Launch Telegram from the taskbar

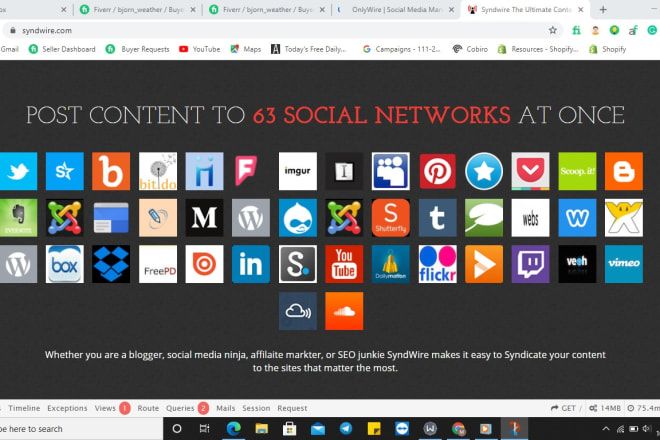click(346, 429)
